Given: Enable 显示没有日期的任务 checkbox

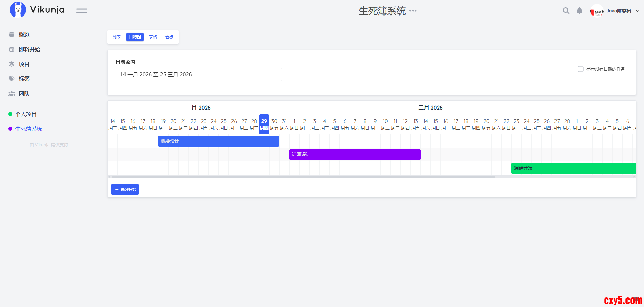Looking at the screenshot, I should point(580,69).
